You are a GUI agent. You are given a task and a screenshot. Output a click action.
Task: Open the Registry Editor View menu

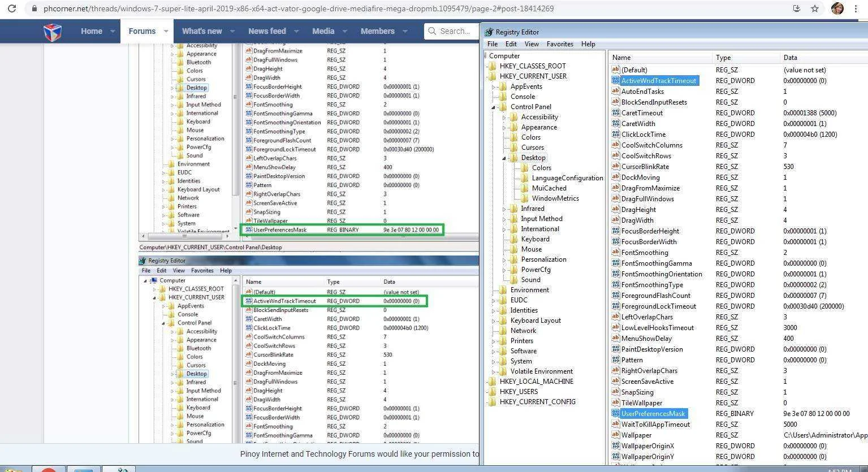click(532, 44)
